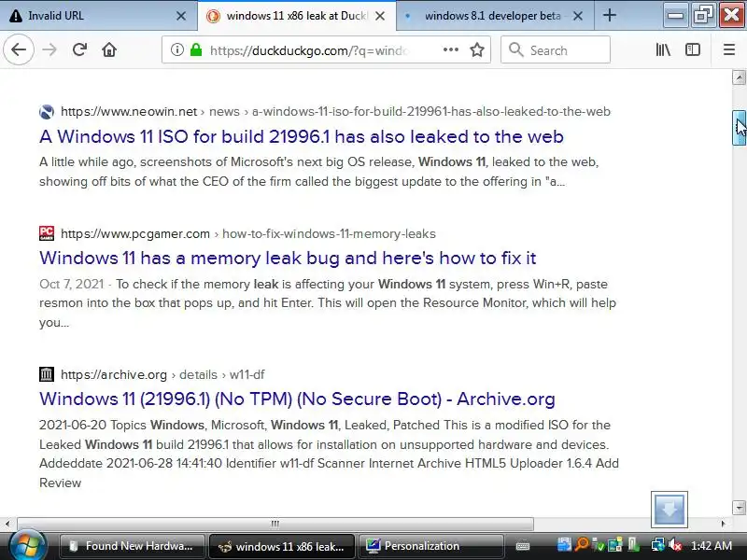Click the muted volume speaker icon
747x560 pixels.
click(674, 545)
